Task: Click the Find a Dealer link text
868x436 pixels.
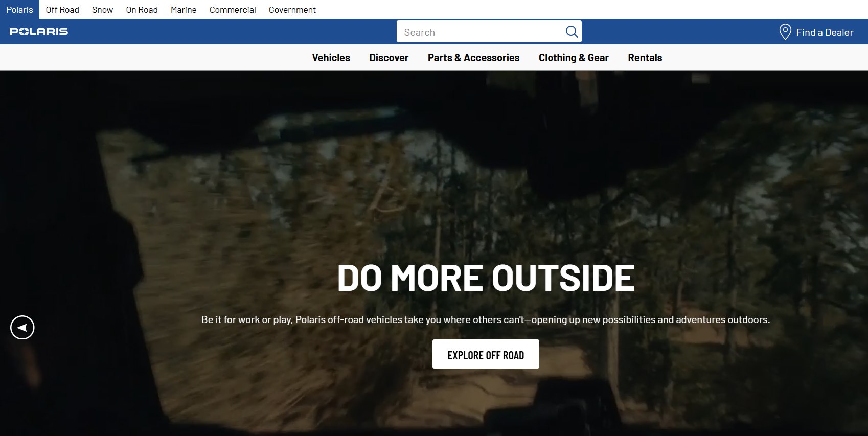Action: click(x=825, y=32)
